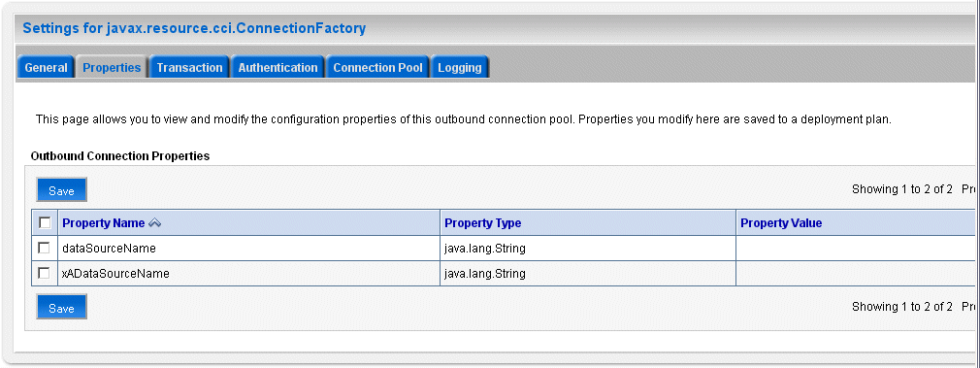This screenshot has width=980, height=368.
Task: Open the Logging tab
Action: click(x=459, y=68)
